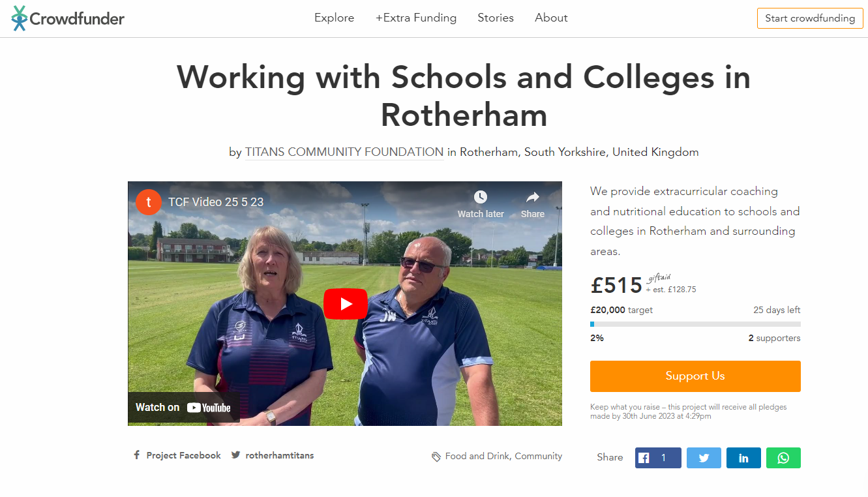
Task: Play the YouTube video
Action: (345, 304)
